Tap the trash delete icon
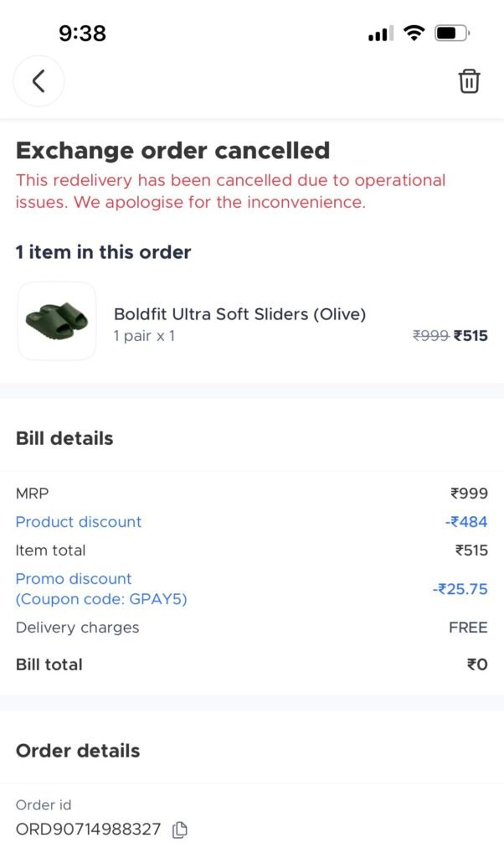 [x=469, y=81]
